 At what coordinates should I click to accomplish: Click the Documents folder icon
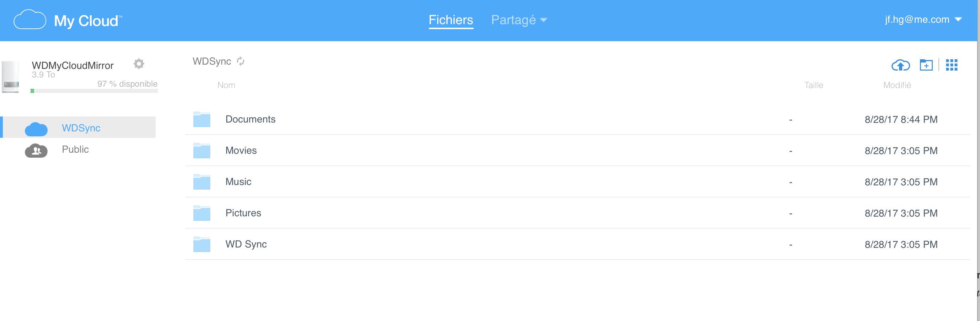tap(201, 119)
